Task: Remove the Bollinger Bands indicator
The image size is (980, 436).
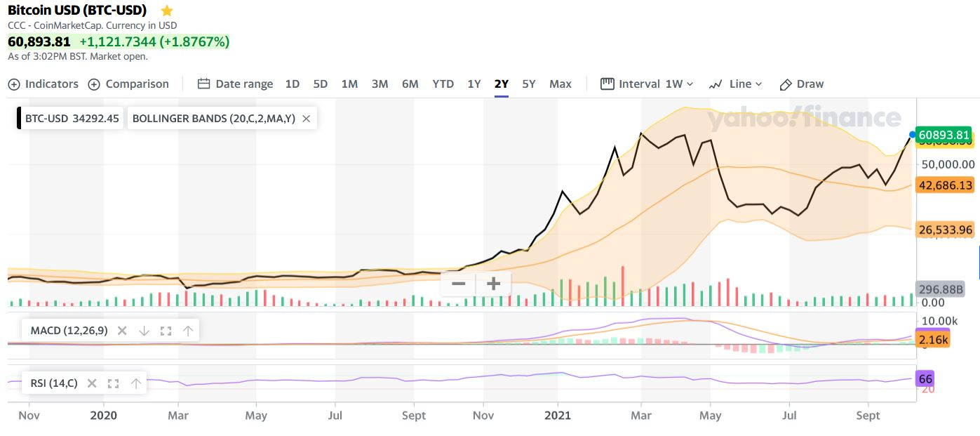Action: [306, 119]
